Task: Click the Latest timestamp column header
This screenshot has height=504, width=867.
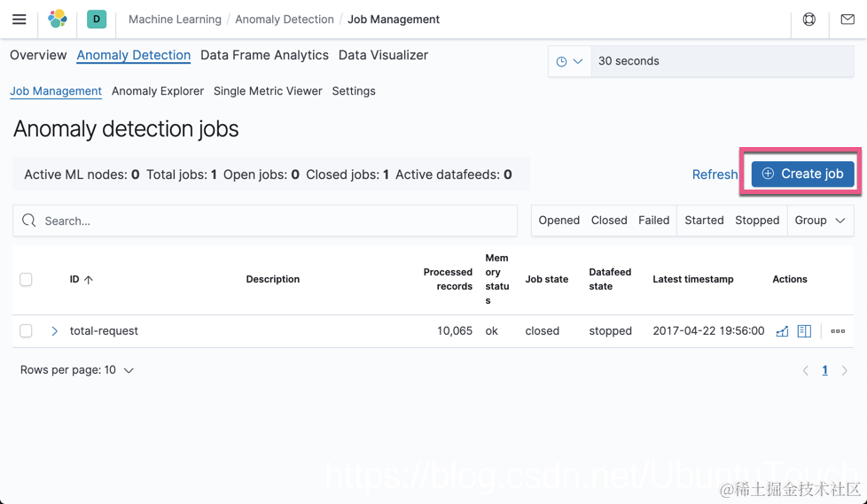Action: pyautogui.click(x=693, y=279)
